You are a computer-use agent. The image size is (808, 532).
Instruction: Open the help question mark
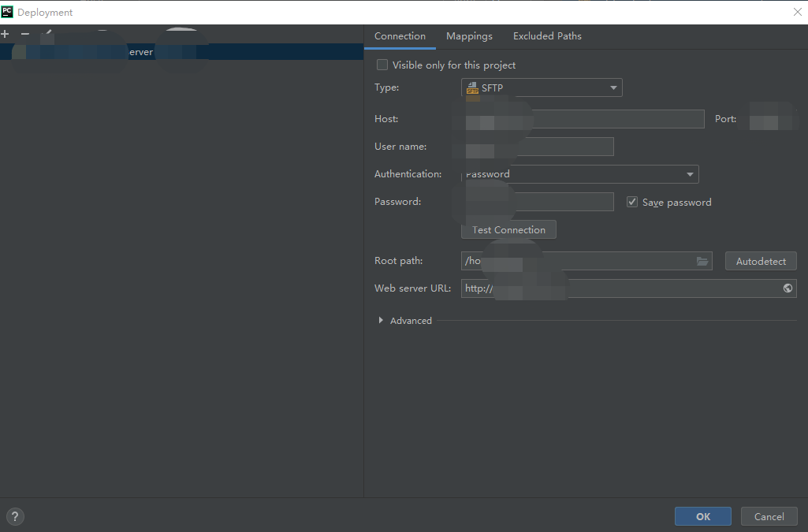[15, 516]
